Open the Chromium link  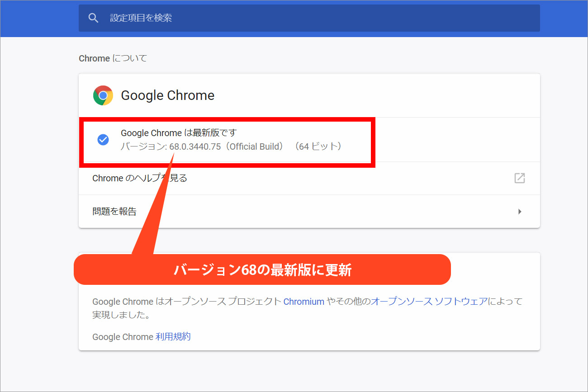click(303, 302)
